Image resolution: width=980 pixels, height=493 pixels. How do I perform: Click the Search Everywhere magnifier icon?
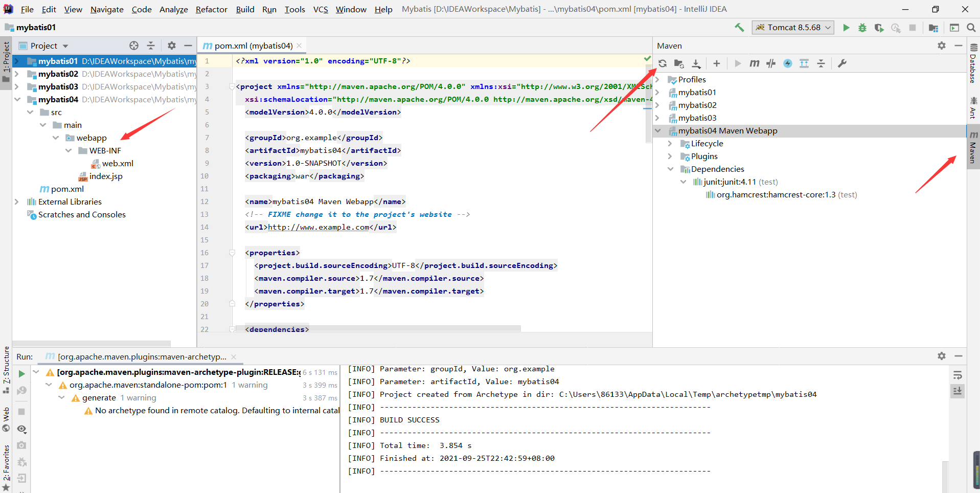coord(971,28)
